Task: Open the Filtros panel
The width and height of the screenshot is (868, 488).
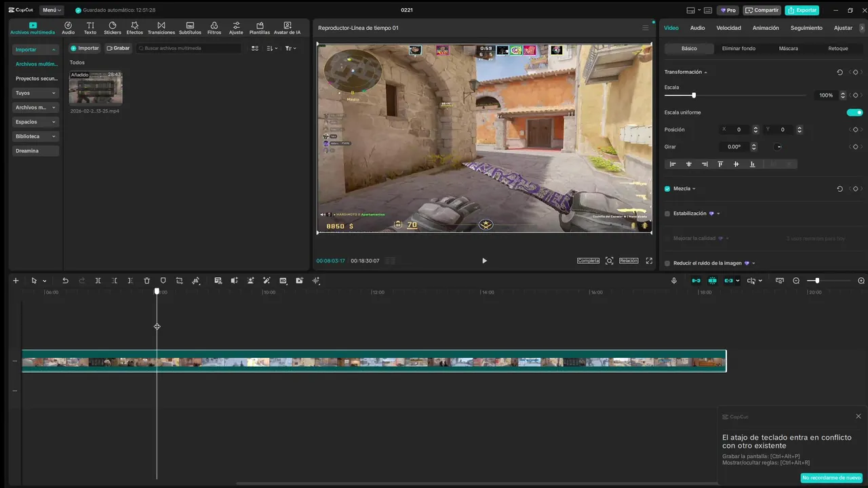Action: 214,28
